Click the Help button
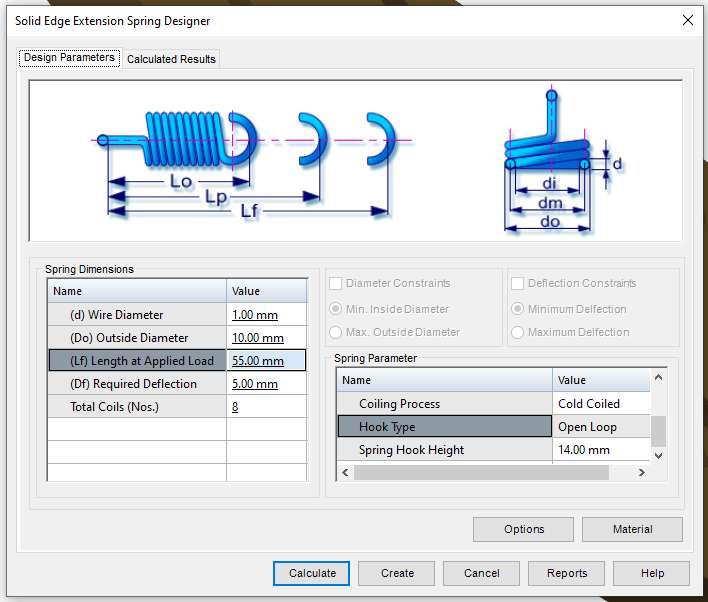The image size is (708, 602). coord(652,573)
